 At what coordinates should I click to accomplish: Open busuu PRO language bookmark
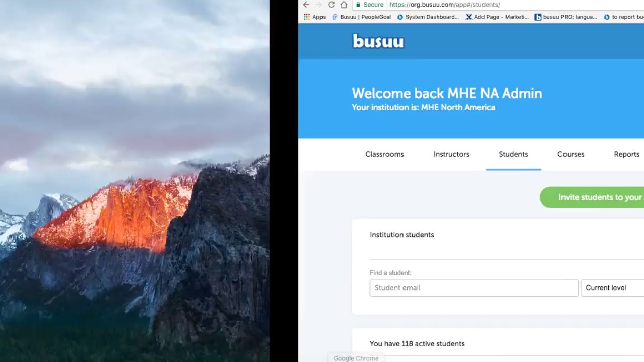(x=566, y=17)
